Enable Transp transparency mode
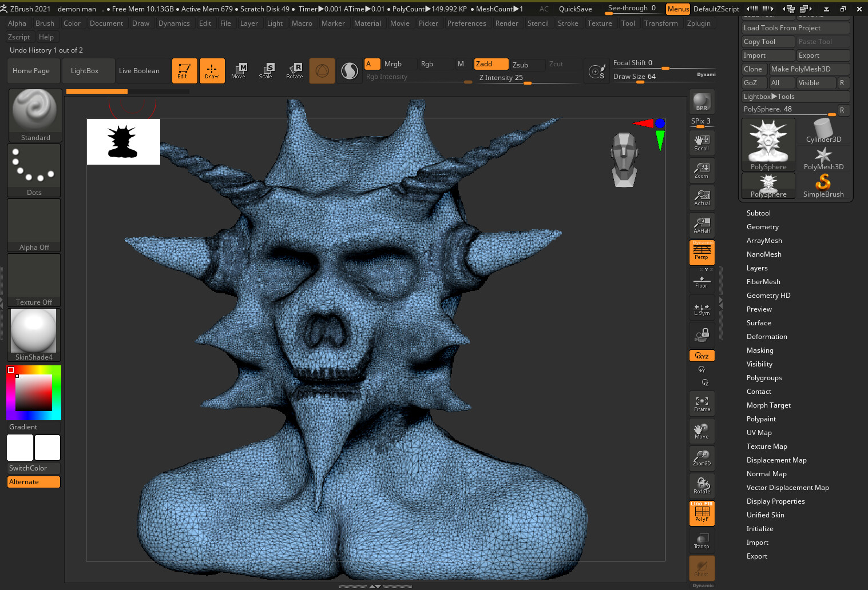This screenshot has width=868, height=590. point(701,540)
